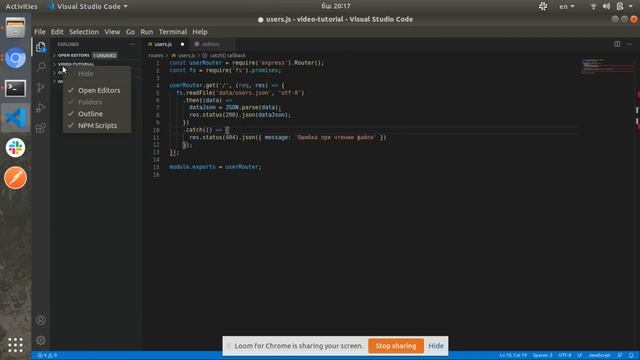Open the View menu
The image size is (640, 360).
[112, 32]
